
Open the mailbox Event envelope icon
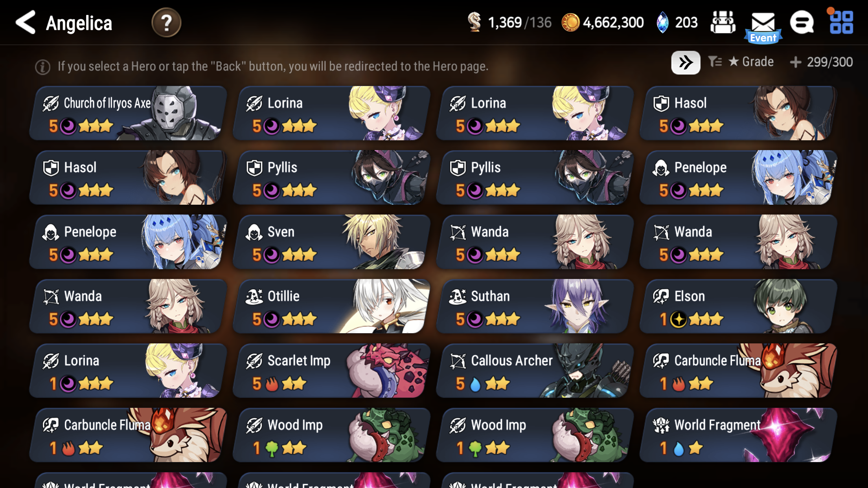pos(763,27)
